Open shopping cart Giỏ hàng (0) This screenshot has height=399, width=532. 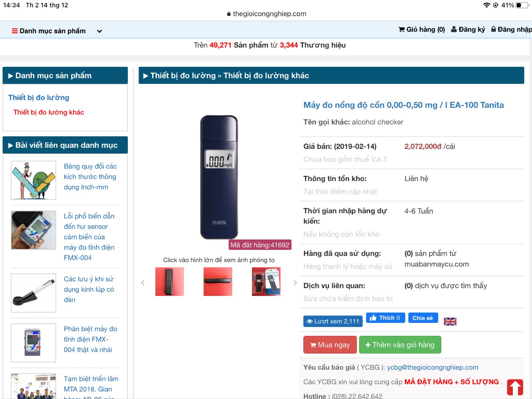tap(422, 30)
